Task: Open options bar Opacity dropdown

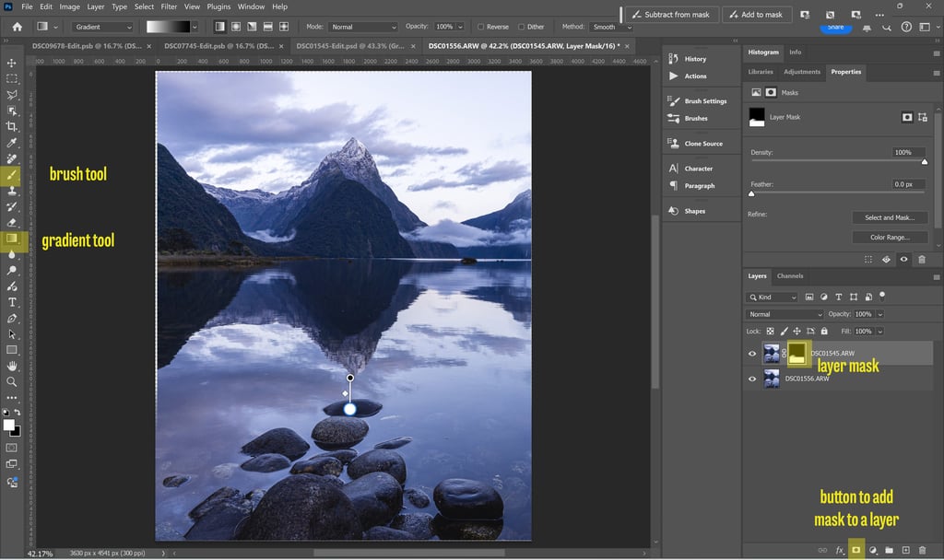Action: click(460, 27)
